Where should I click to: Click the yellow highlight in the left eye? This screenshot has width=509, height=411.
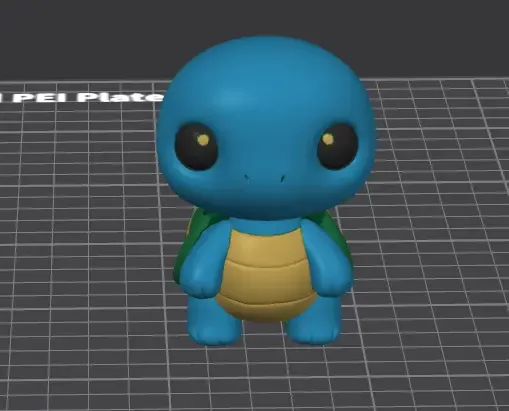point(203,140)
